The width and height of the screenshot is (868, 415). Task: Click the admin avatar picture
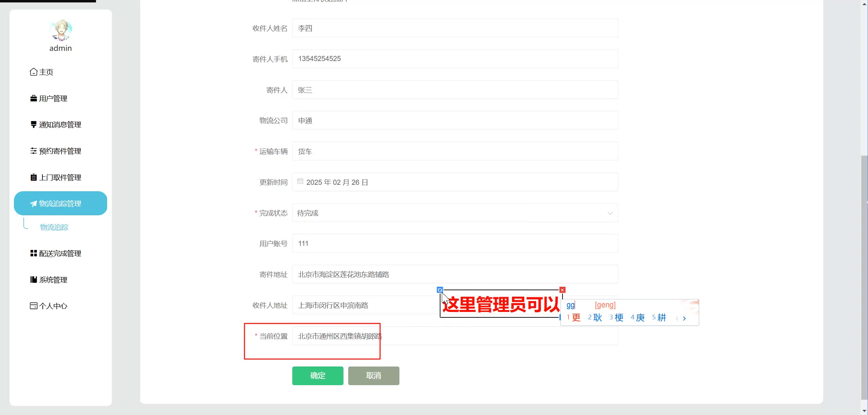coord(61,30)
